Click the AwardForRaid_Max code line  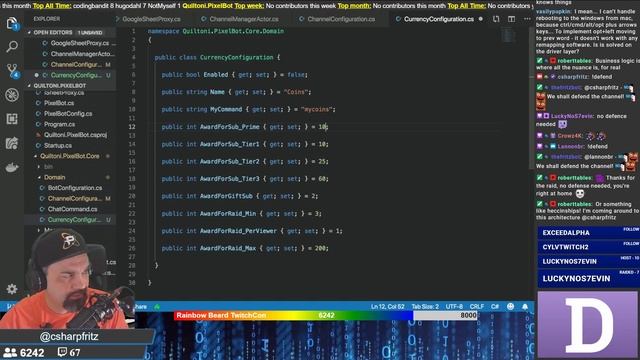pyautogui.click(x=244, y=248)
